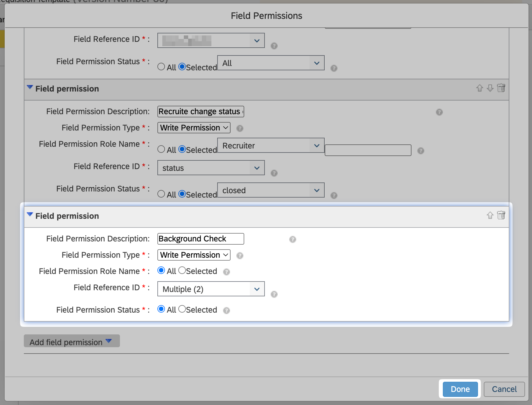The height and width of the screenshot is (405, 532).
Task: Open Add field permission menu
Action: (x=71, y=342)
